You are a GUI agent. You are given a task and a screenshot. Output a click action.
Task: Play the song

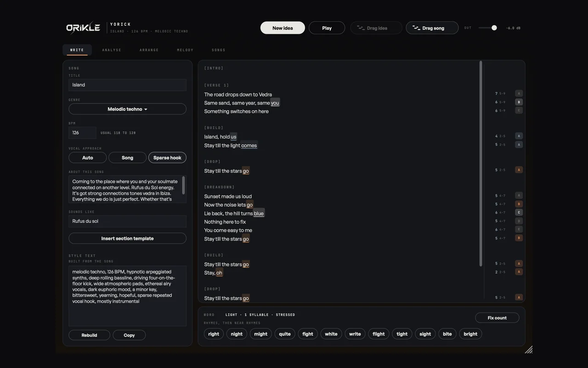point(327,28)
